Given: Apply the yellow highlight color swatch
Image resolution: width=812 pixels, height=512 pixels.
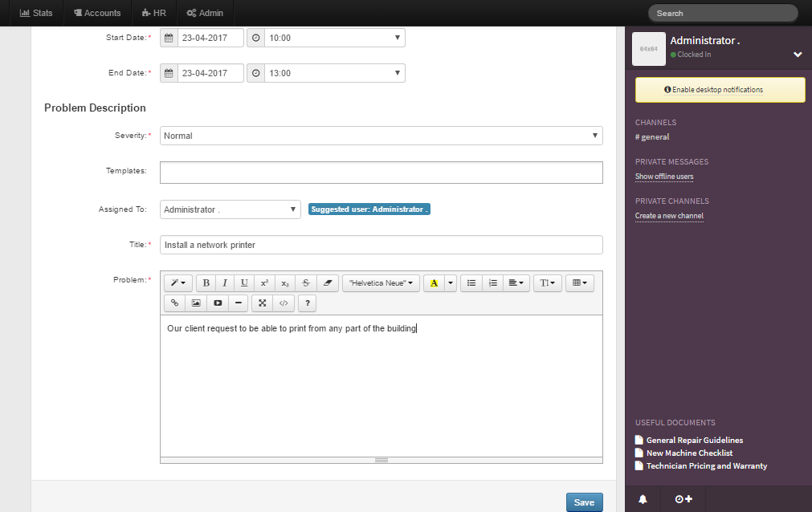Looking at the screenshot, I should [x=434, y=283].
